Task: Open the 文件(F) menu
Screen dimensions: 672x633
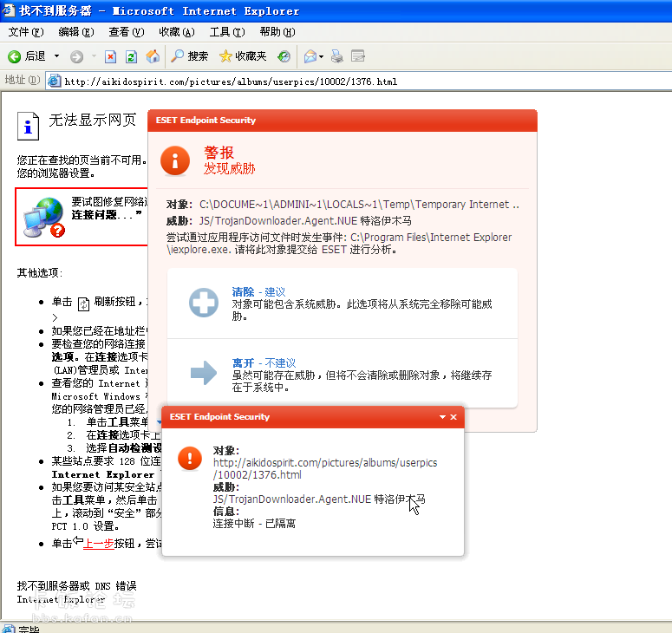Action: tap(25, 32)
